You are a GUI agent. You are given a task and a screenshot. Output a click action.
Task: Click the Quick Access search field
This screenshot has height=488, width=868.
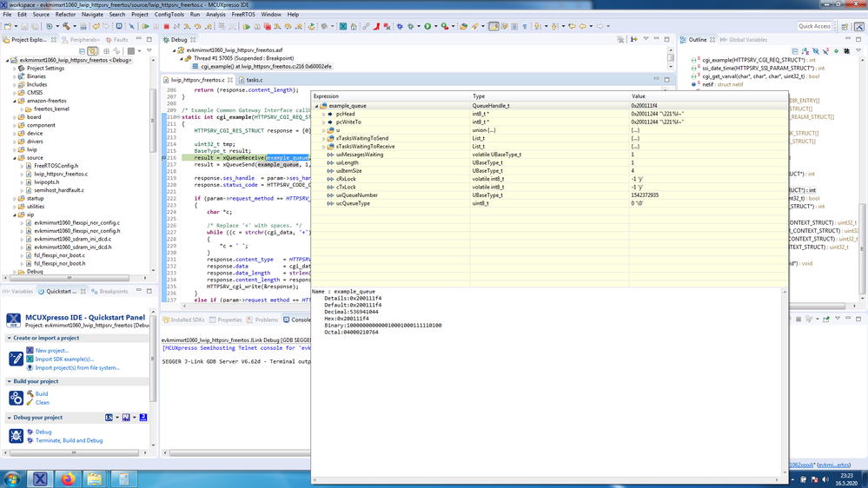tap(814, 27)
